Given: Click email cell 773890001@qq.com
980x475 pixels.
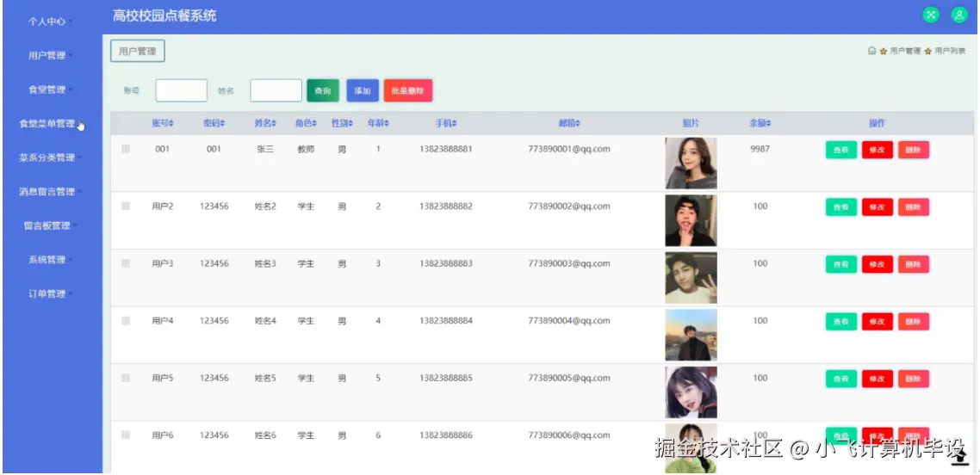Looking at the screenshot, I should [x=569, y=149].
